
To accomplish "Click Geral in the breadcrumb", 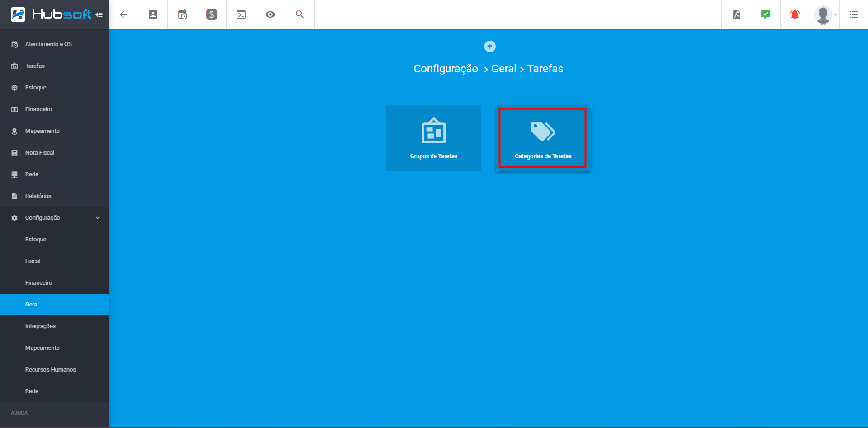I will coord(503,69).
